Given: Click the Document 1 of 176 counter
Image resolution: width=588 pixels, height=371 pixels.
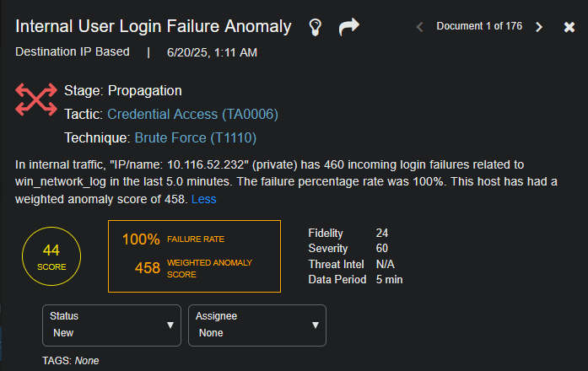Looking at the screenshot, I should pos(479,27).
